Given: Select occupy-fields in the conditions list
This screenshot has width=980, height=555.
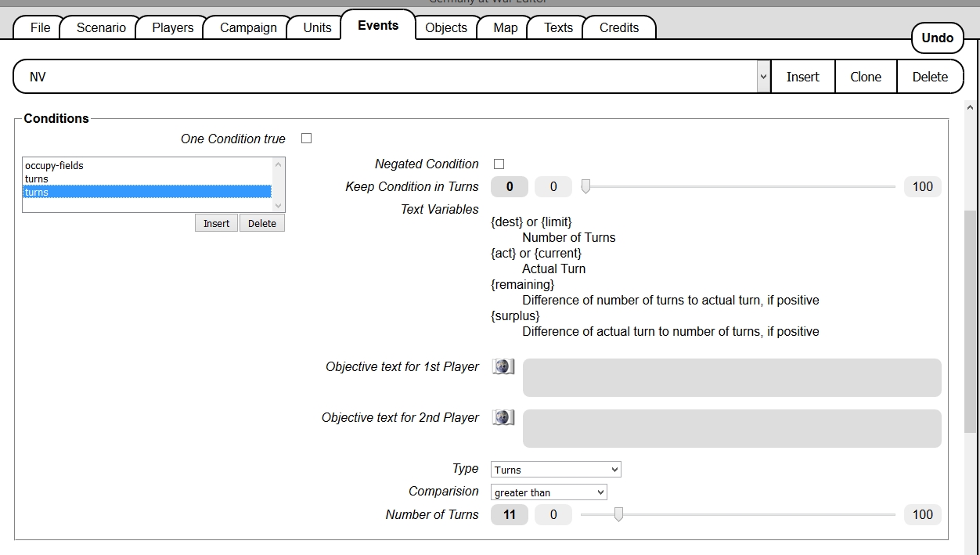Looking at the screenshot, I should (x=147, y=165).
